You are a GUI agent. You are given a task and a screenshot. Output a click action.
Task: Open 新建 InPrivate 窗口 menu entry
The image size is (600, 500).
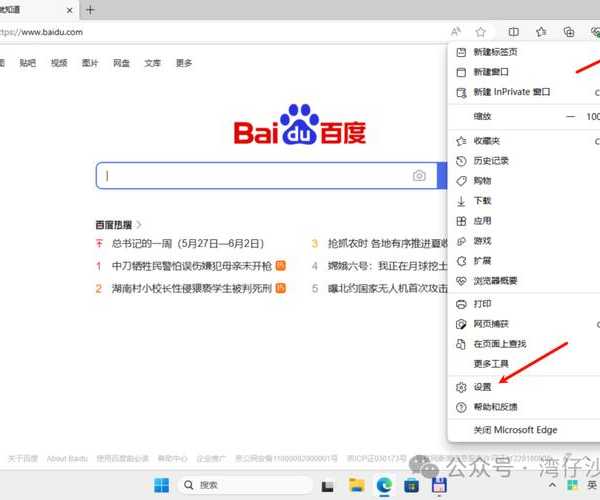523,92
